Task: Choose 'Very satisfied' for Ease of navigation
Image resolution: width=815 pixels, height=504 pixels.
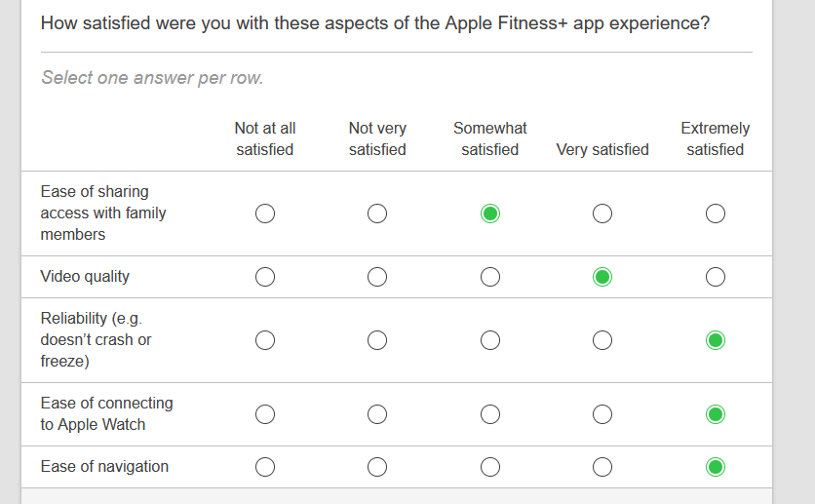Action: point(602,467)
